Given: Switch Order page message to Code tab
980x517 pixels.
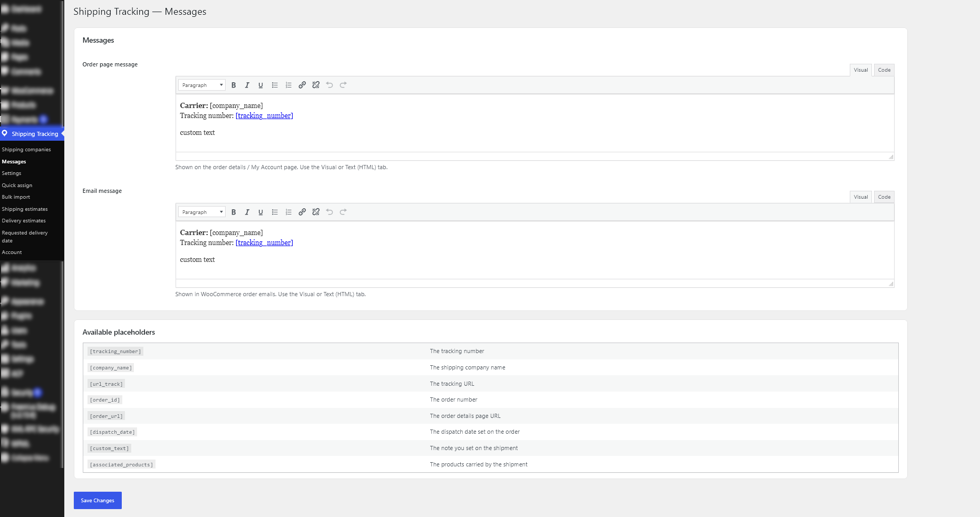Looking at the screenshot, I should [x=884, y=70].
